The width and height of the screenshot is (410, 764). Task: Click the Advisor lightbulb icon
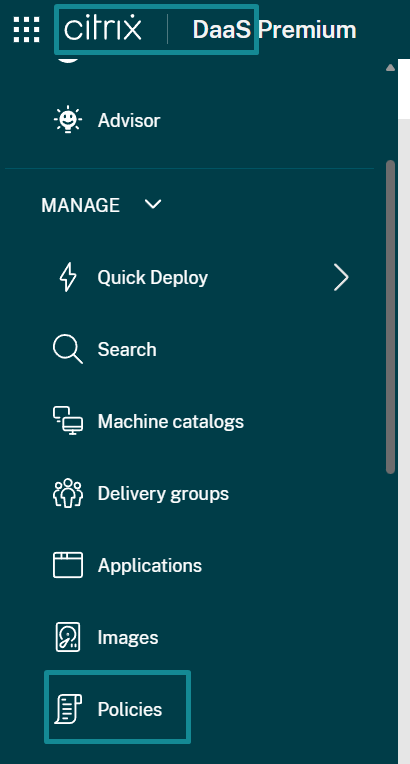coord(68,119)
